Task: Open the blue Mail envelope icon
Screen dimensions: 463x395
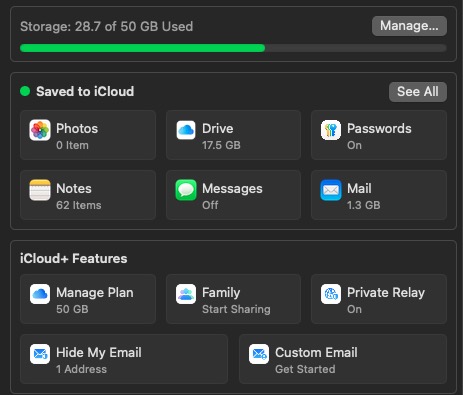Action: [331, 190]
